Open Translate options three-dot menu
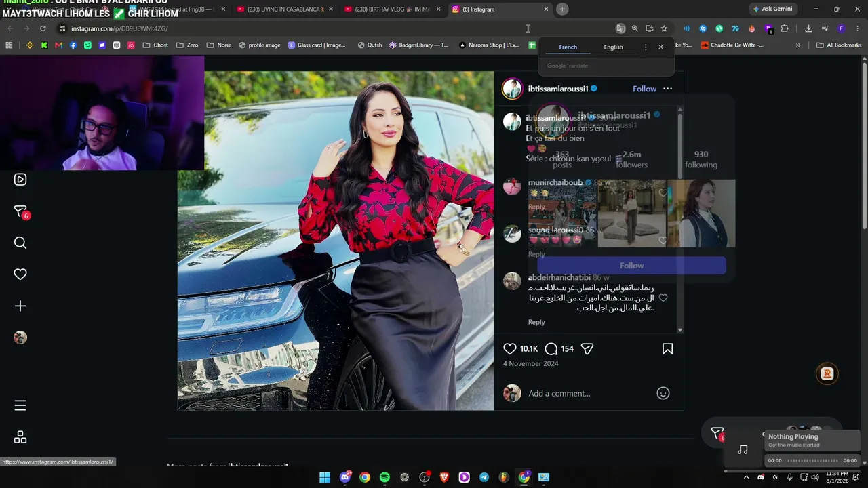This screenshot has height=488, width=868. 645,47
